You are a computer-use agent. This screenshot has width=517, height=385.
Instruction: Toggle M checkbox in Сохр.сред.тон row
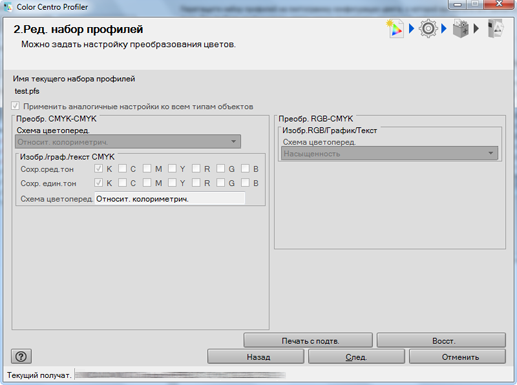pyautogui.click(x=147, y=169)
